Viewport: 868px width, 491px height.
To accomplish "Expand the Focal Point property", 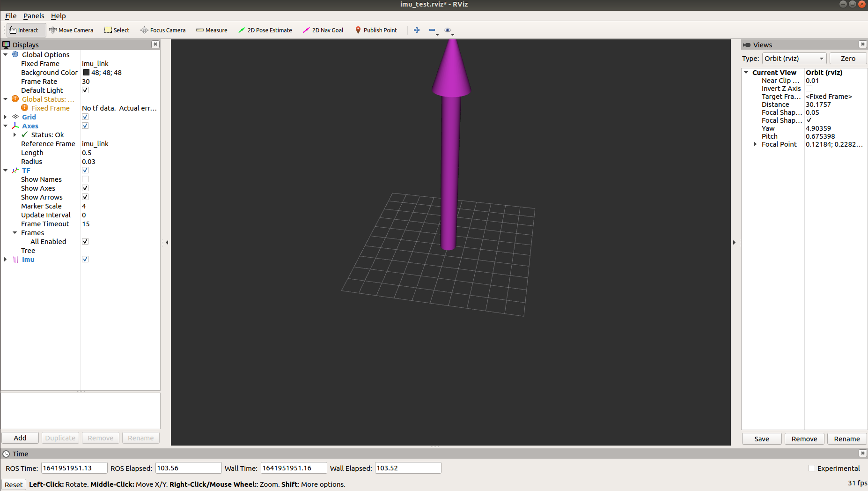I will (755, 144).
